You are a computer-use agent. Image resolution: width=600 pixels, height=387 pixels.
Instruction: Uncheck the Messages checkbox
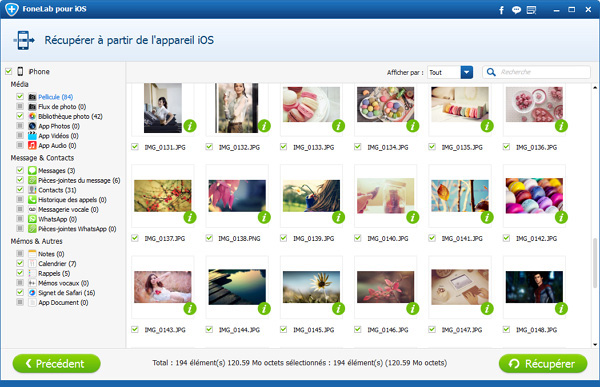tap(20, 170)
